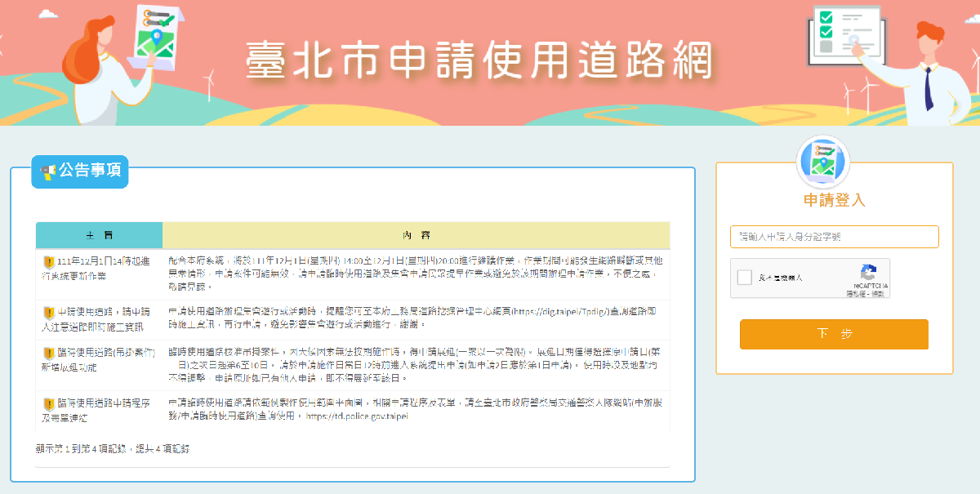Sort by the 內容 column header
This screenshot has height=494, width=980.
pos(416,235)
